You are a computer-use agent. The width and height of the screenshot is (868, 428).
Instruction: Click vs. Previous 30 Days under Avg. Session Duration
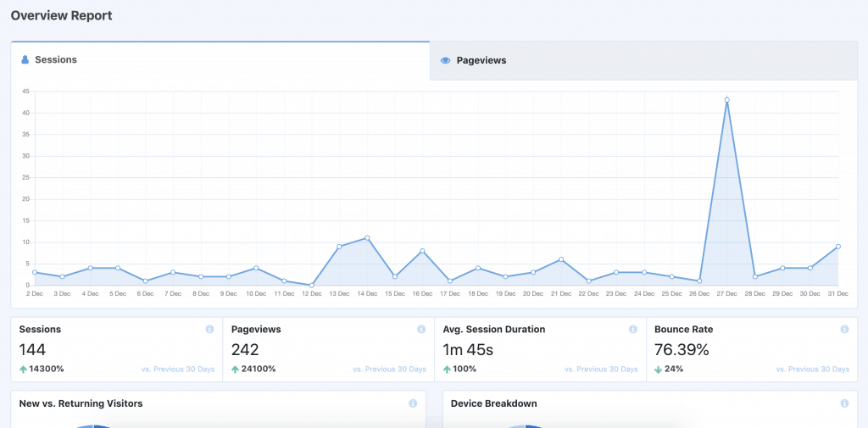[601, 370]
